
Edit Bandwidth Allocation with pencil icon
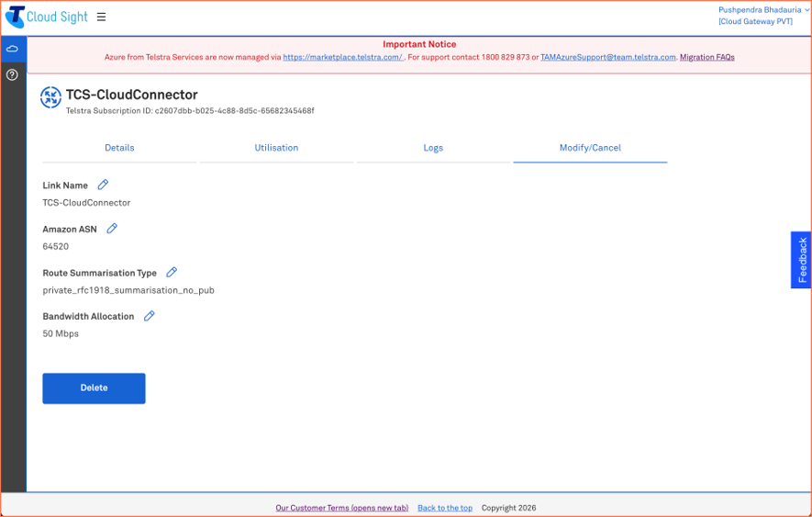(150, 316)
